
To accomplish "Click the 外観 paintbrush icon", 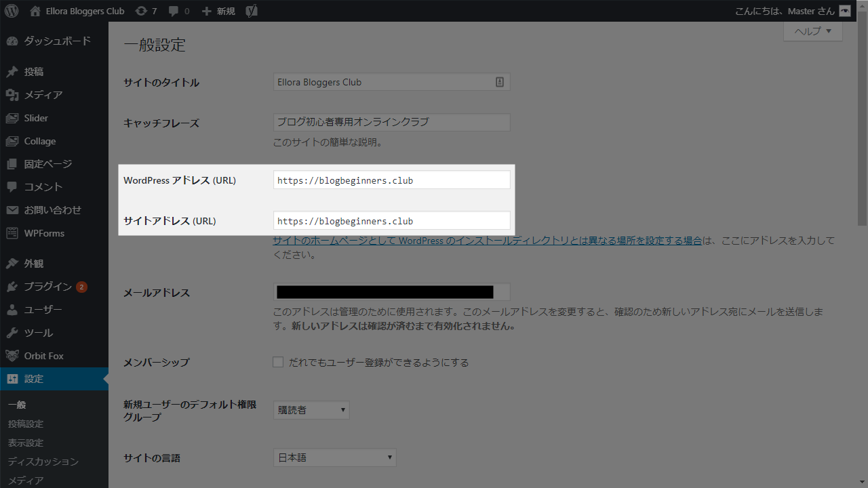I will point(12,264).
